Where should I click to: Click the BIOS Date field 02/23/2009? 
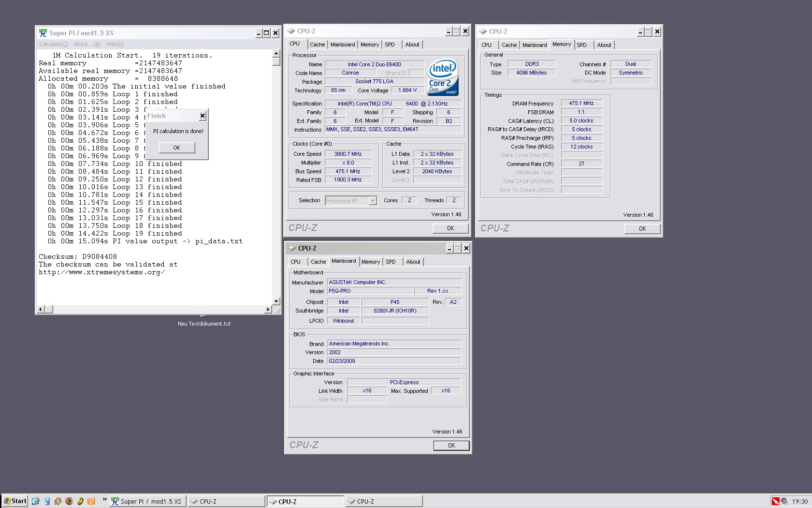pos(394,361)
